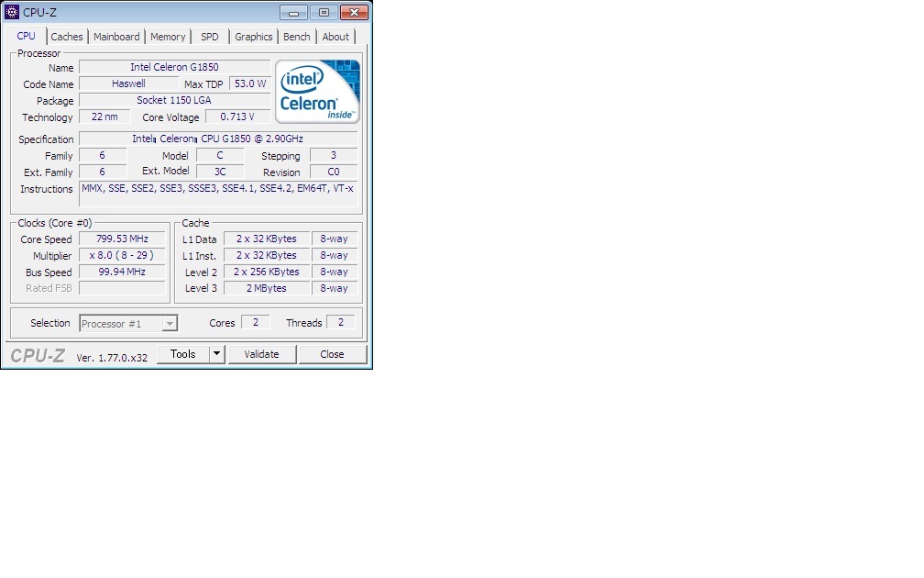Click the Level 2 value 2 x 256 KBytes
The width and height of the screenshot is (924, 578).
click(x=267, y=272)
